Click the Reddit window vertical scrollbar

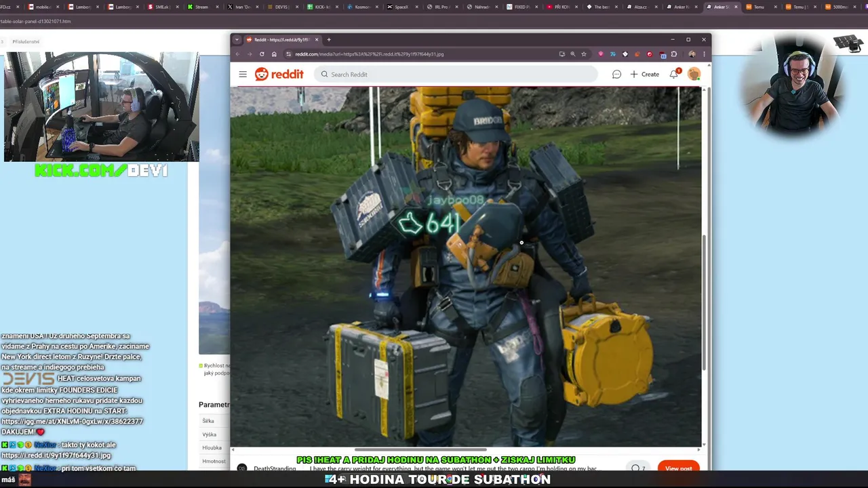tap(705, 302)
